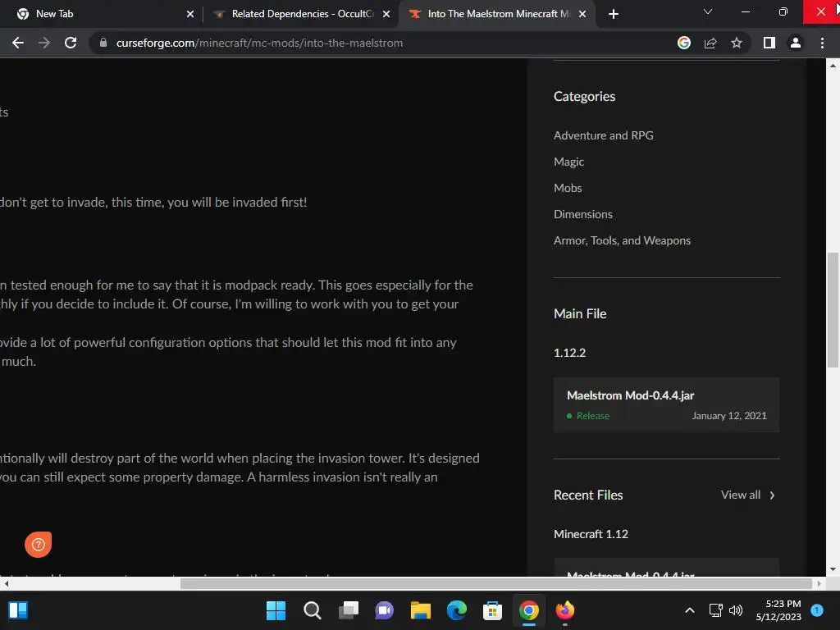
Task: Open the Google icon in address bar
Action: click(x=683, y=43)
